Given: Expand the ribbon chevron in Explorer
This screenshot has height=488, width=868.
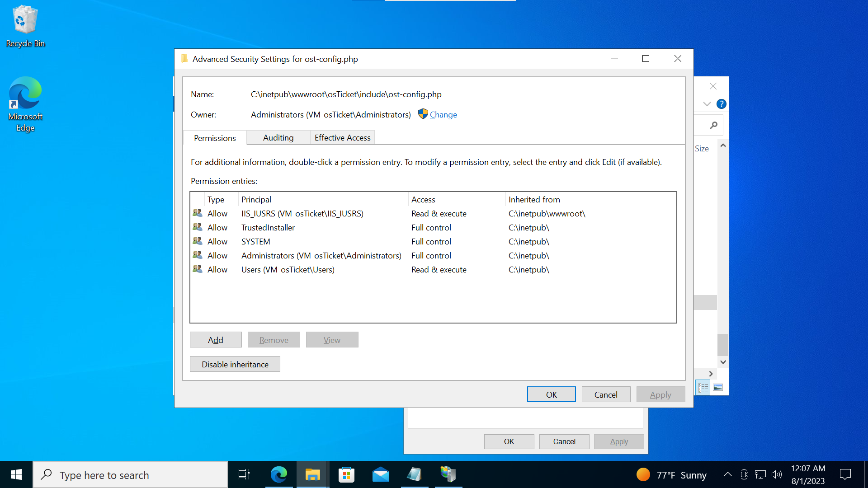Looking at the screenshot, I should 707,104.
